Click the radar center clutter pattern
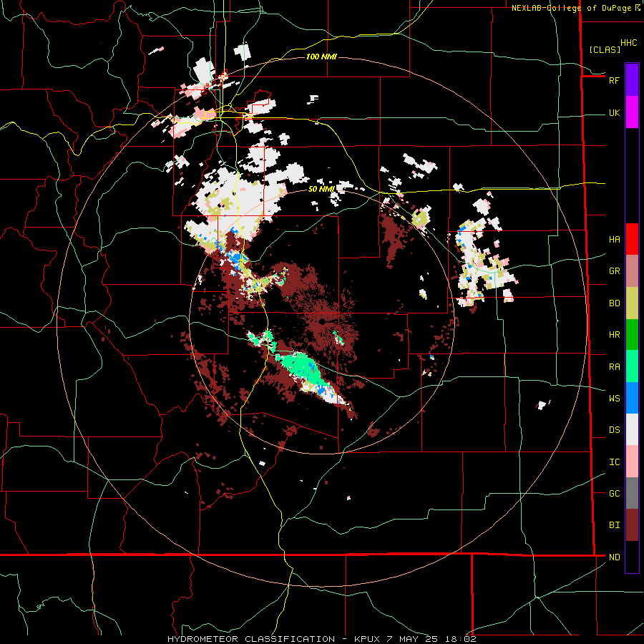The height and width of the screenshot is (644, 644). click(x=324, y=321)
